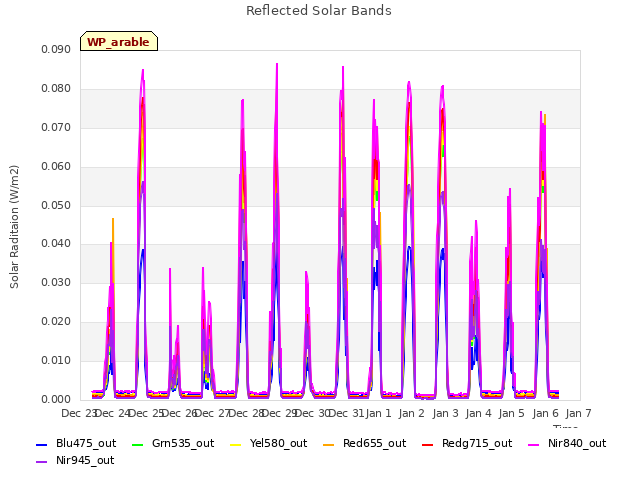
Task: Click the Jan 7 x-axis date label
Action: (578, 413)
